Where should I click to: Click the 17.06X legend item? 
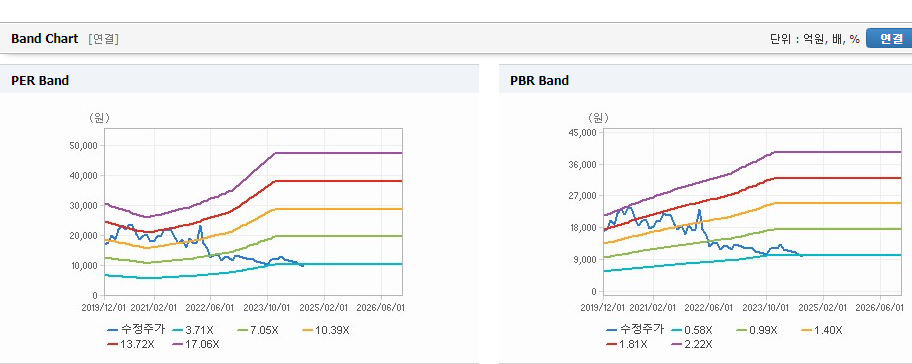[x=195, y=344]
